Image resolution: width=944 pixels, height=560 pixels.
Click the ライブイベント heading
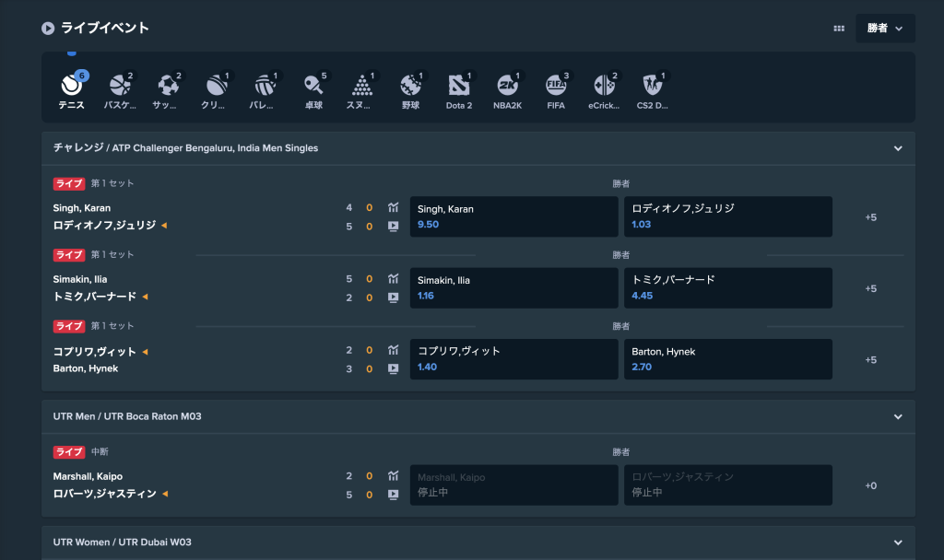coord(105,28)
